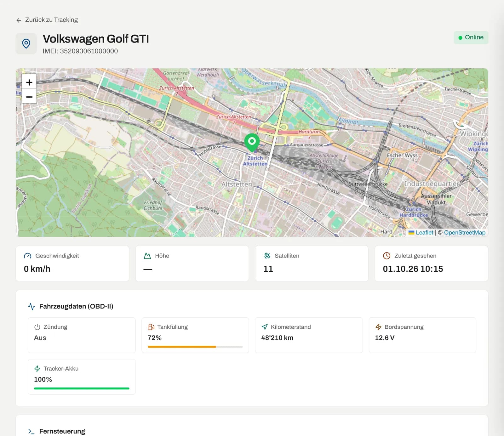Click the 12.6 V voltage value
Image resolution: width=504 pixels, height=436 pixels.
(x=385, y=338)
